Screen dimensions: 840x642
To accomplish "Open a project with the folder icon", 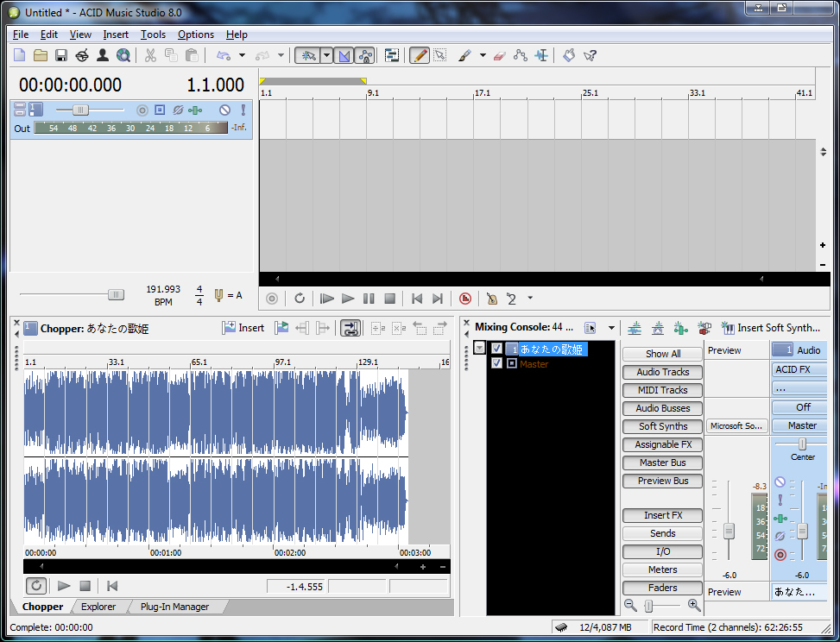I will coord(41,55).
